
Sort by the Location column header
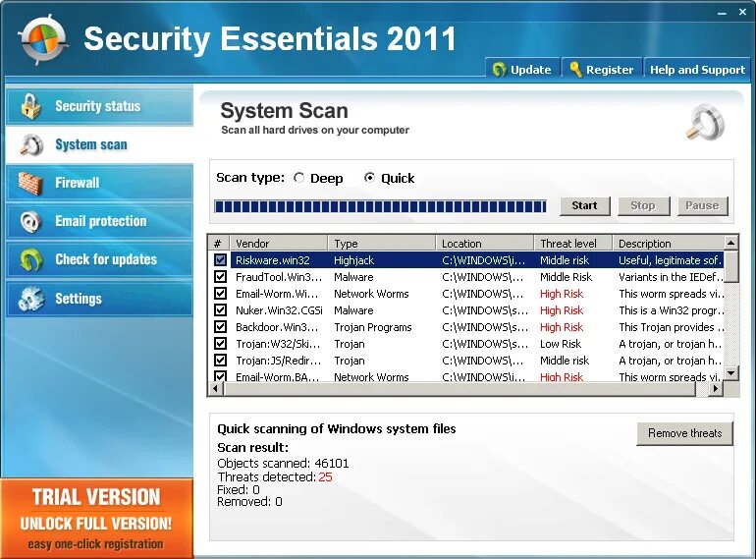tap(485, 244)
